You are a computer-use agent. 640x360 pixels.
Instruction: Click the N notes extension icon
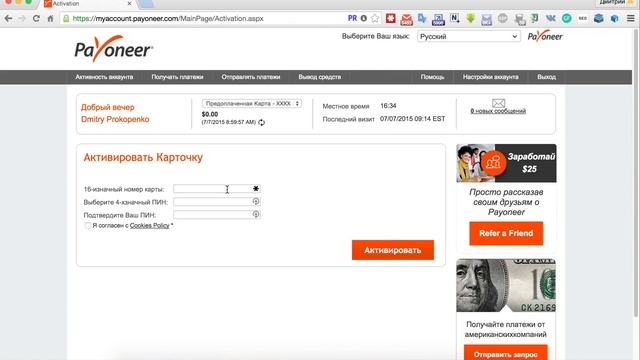454,18
